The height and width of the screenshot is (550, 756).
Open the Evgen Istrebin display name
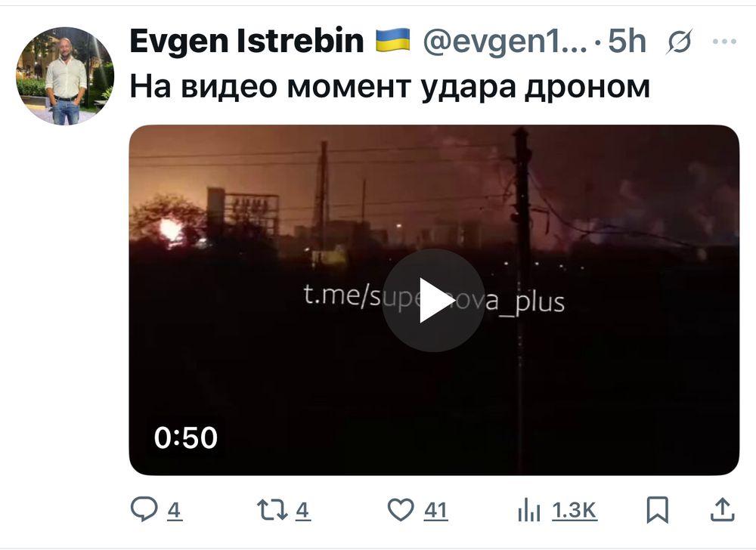click(x=246, y=41)
